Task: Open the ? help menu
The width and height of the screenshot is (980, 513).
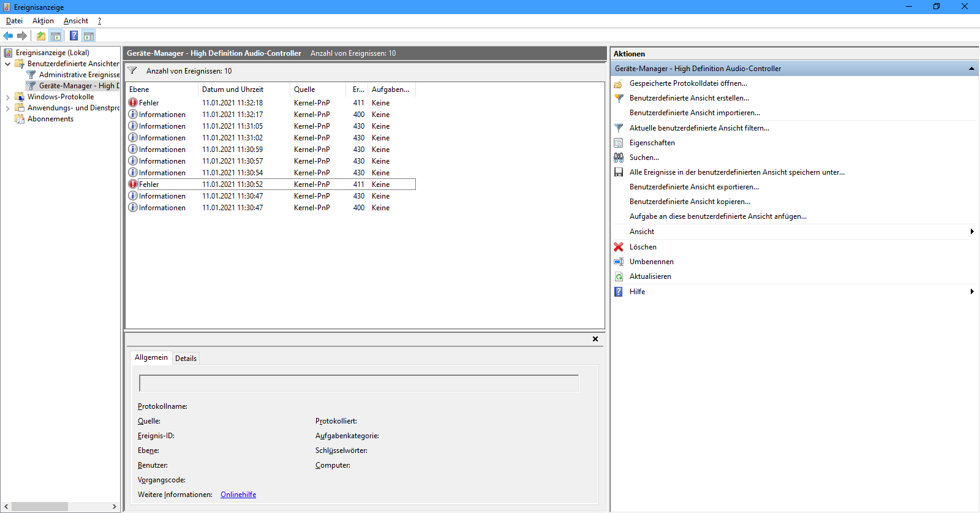Action: click(x=99, y=21)
